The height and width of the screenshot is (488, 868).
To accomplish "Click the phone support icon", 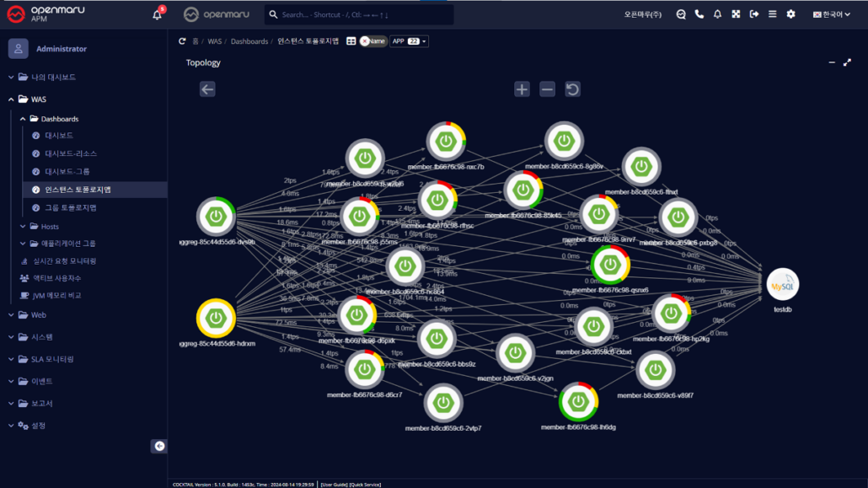I will 699,13.
